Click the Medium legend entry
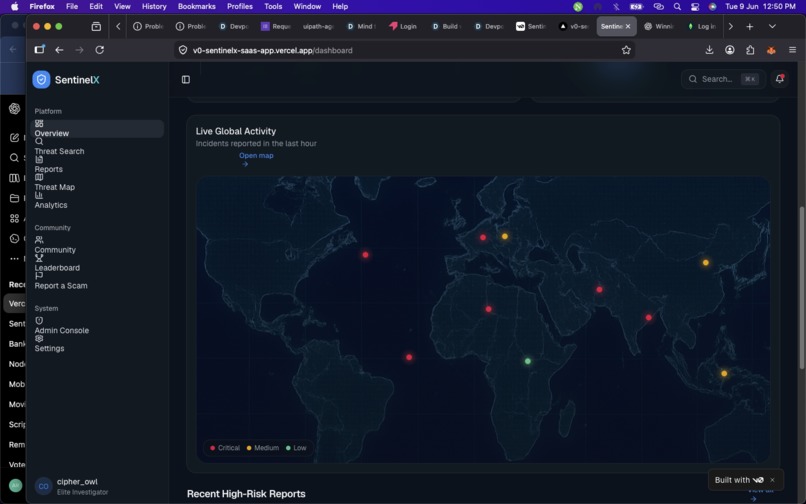Viewport: 806px width, 504px height. point(263,448)
